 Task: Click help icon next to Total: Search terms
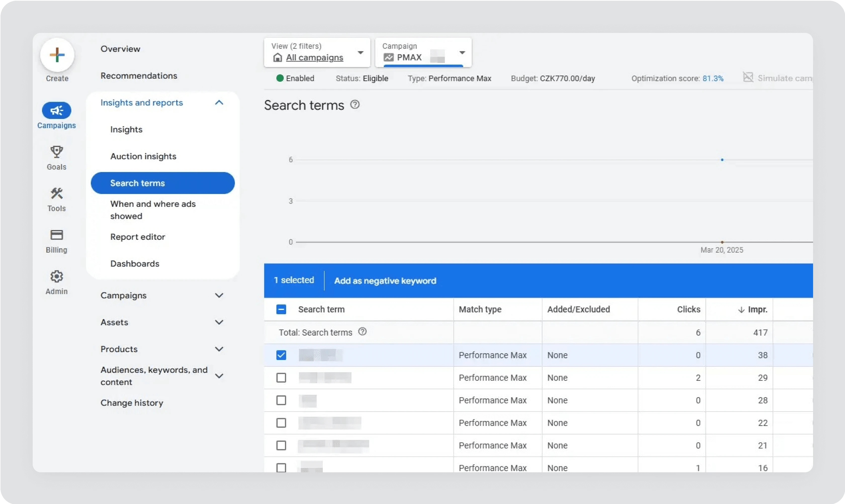[362, 332]
